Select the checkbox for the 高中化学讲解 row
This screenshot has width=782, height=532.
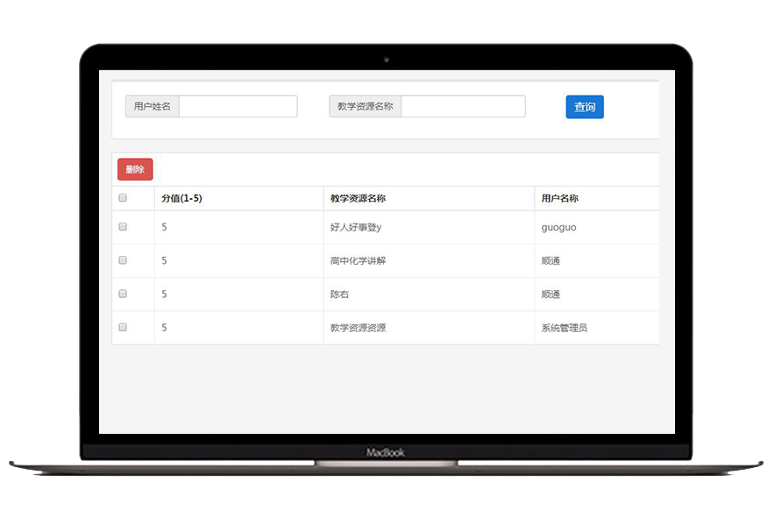[123, 260]
